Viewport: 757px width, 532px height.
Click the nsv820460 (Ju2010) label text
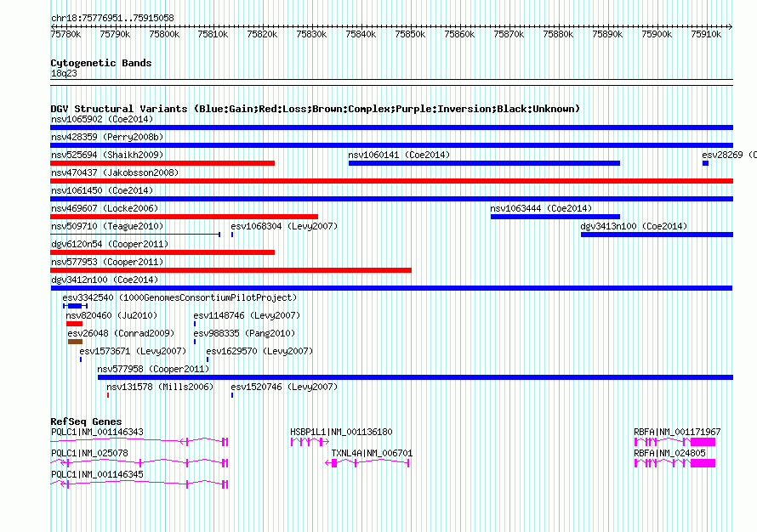(111, 315)
